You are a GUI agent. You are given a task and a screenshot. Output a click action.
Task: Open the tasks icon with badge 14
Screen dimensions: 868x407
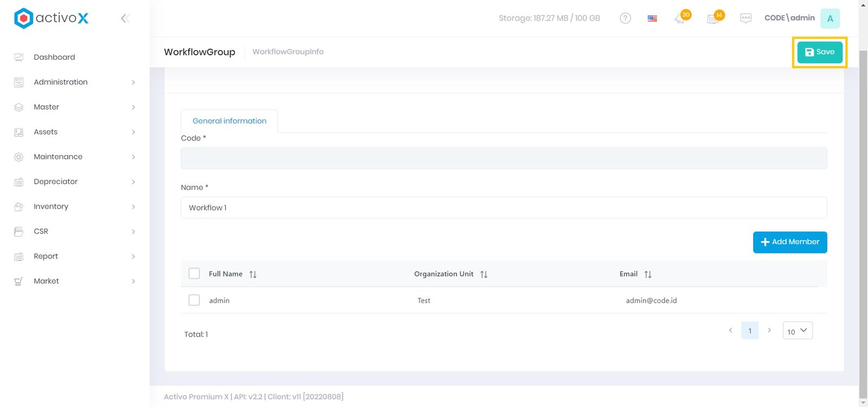(713, 18)
